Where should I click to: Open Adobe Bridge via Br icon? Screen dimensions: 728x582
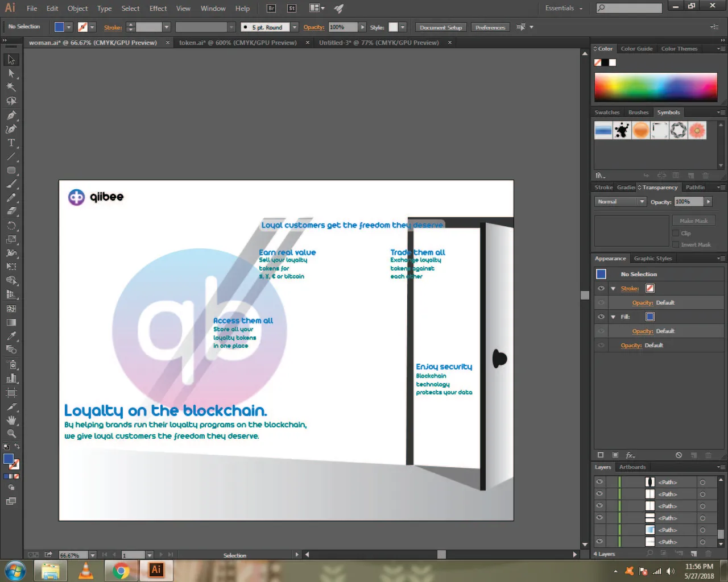(271, 8)
